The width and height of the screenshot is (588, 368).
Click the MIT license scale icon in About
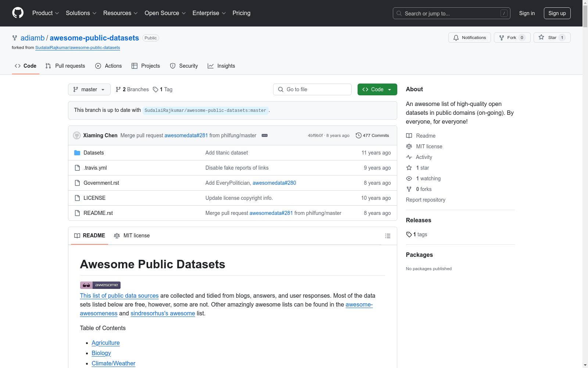[x=409, y=146]
